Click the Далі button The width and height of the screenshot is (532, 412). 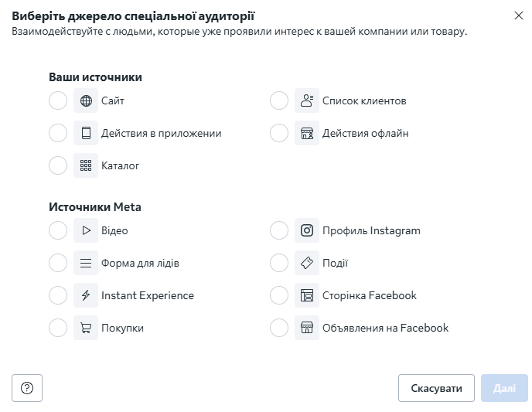[504, 388]
